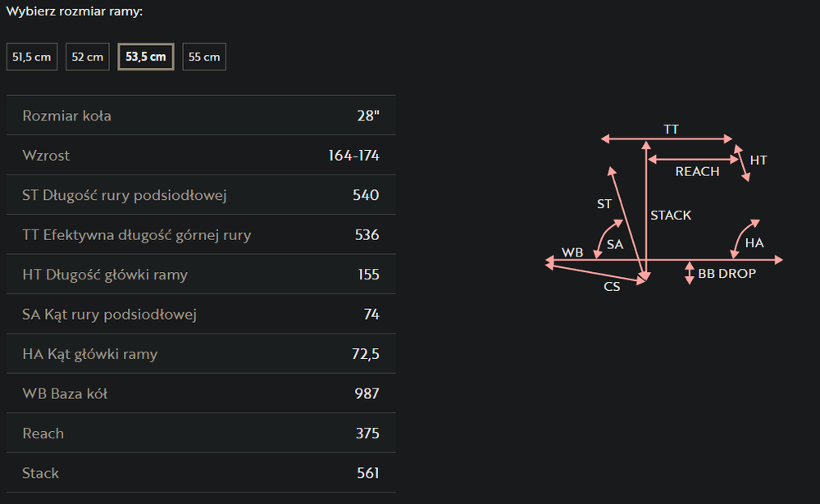The image size is (820, 504).
Task: Click the TT Efektywna długość górnej rury row
Action: tap(201, 235)
